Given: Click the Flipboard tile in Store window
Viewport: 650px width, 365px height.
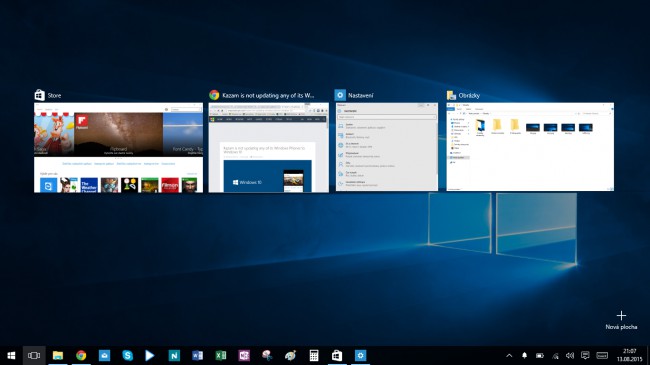Looking at the screenshot, I should click(119, 134).
